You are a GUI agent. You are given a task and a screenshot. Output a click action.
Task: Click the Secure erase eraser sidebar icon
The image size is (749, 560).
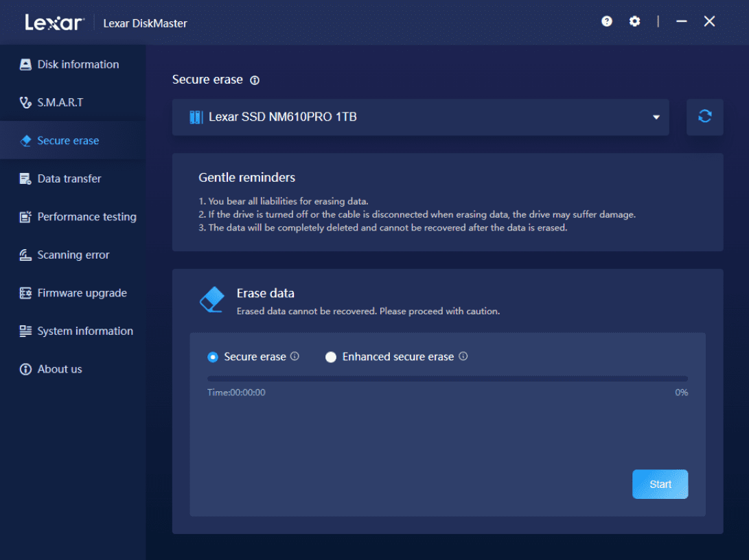(25, 141)
